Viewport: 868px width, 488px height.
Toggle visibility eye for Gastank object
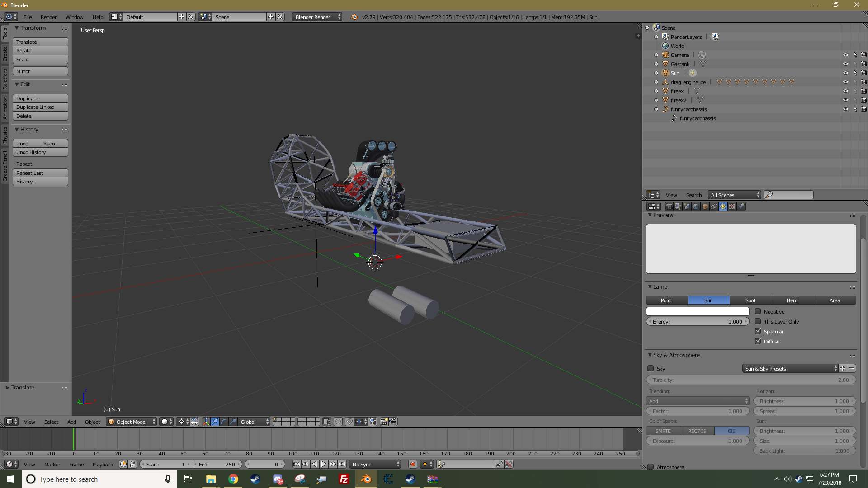[x=845, y=64]
